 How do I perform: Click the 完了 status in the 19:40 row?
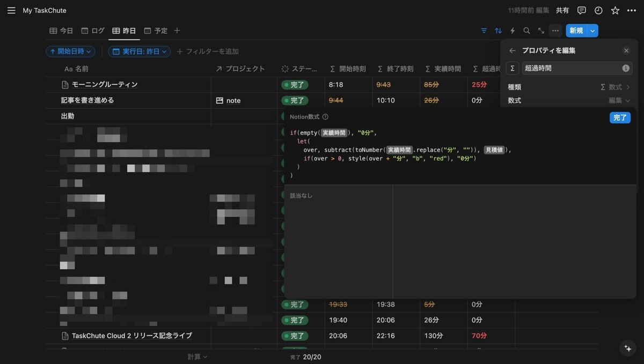[x=295, y=320]
